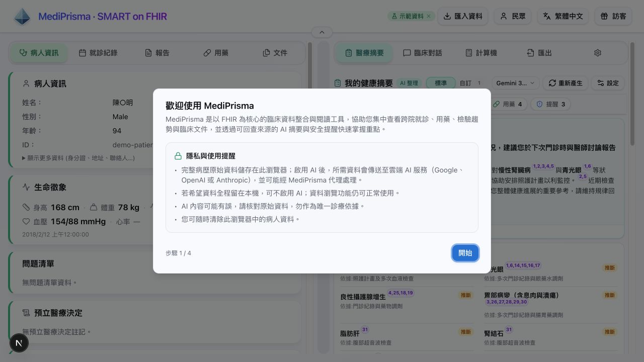This screenshot has width=644, height=362.
Task: Open the 用藥 tab in left panel
Action: point(216,53)
